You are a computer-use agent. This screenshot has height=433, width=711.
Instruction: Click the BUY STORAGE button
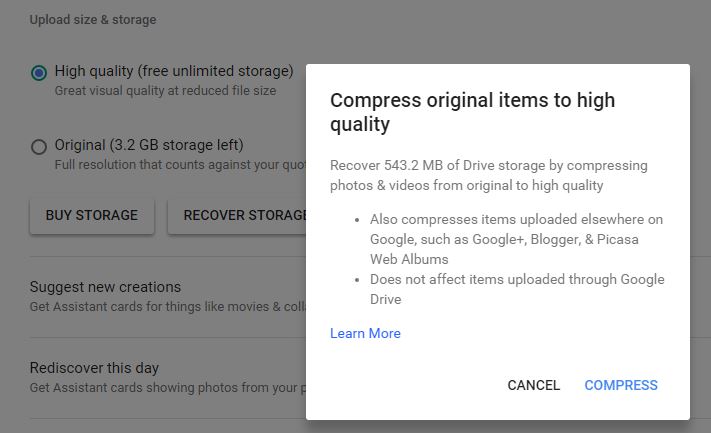point(92,215)
